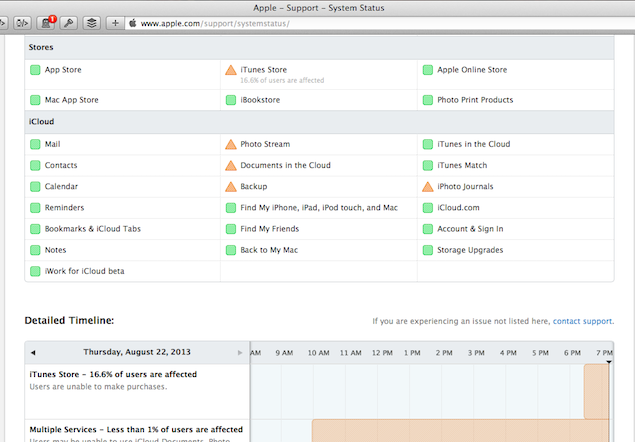635x442 pixels.
Task: Click the App Store green status icon
Action: point(35,70)
